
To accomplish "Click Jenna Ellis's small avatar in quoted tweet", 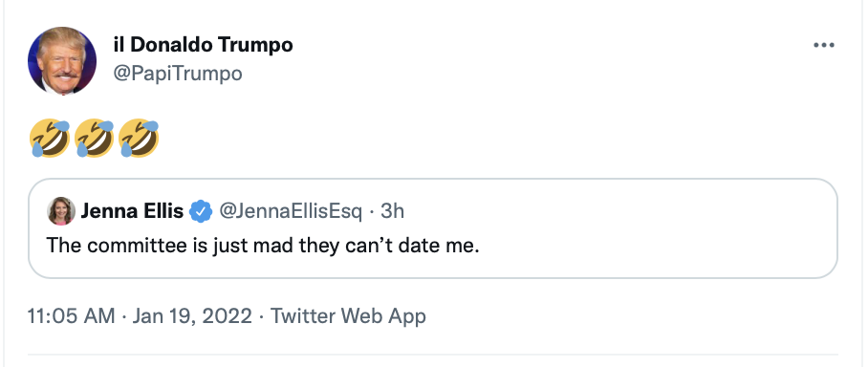I will [61, 211].
